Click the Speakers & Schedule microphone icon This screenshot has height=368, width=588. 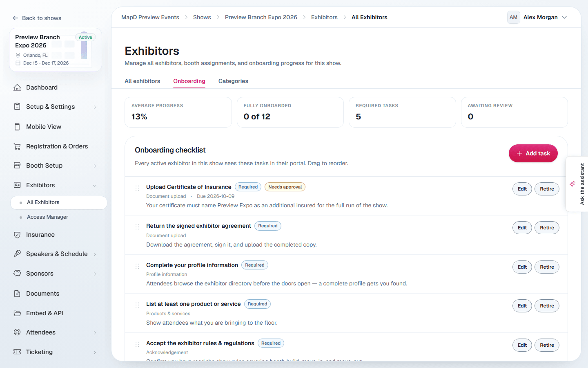pos(17,254)
